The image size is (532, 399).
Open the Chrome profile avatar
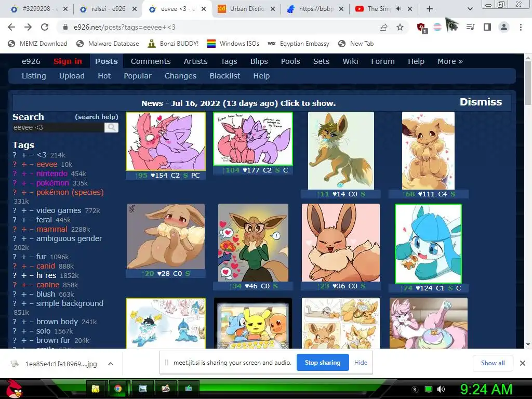(504, 27)
